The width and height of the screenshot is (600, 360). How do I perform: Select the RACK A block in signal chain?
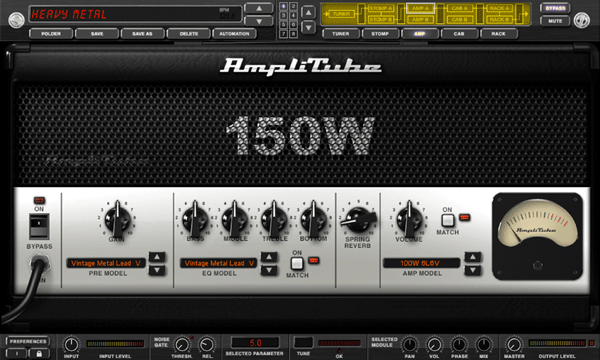click(x=499, y=8)
